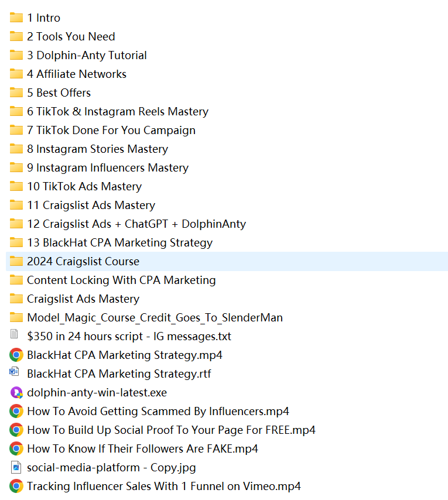Click the folder icon for 3 Dolphin-Anty Tutorial
Viewport: 448px width, 500px height.
(16, 55)
